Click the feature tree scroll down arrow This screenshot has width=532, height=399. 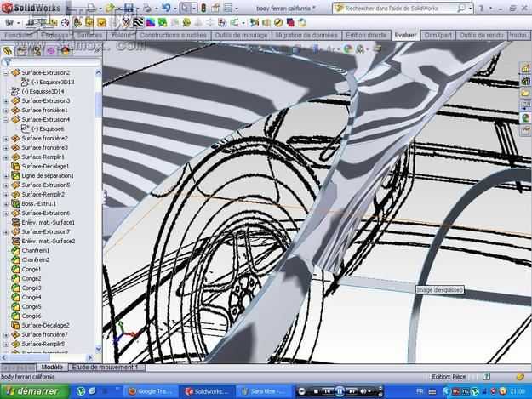99,348
